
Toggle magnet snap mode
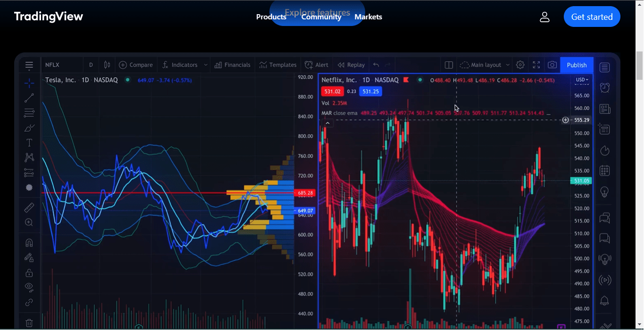[x=29, y=242]
